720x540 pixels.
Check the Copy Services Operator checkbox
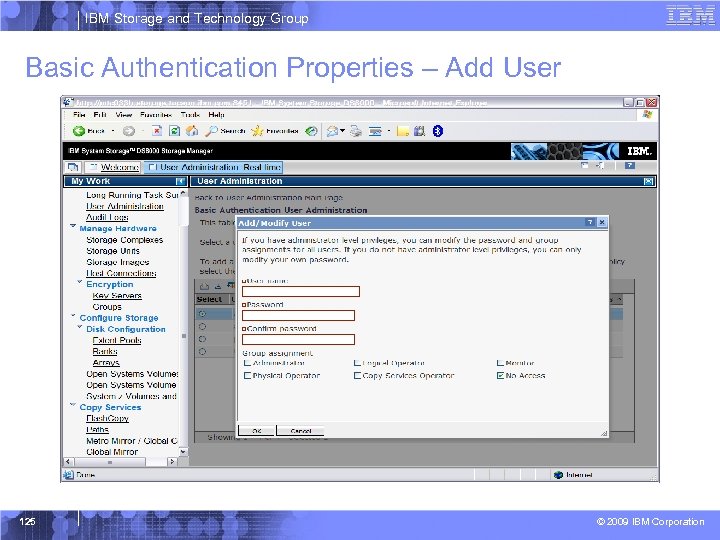tap(357, 376)
